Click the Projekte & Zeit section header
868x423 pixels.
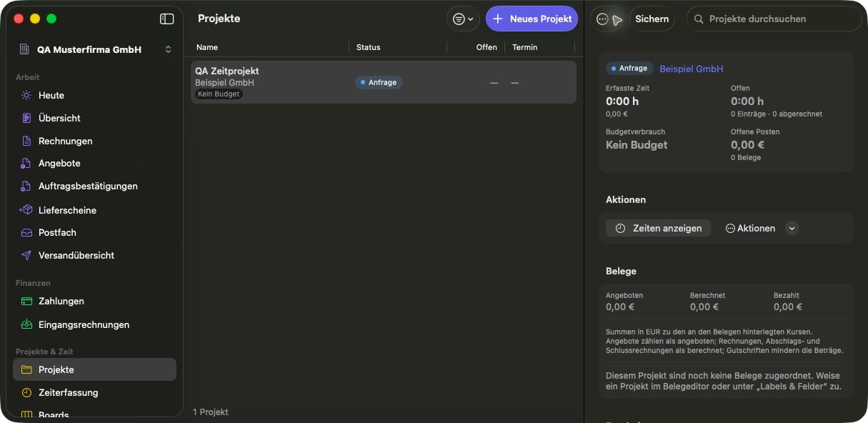point(44,352)
